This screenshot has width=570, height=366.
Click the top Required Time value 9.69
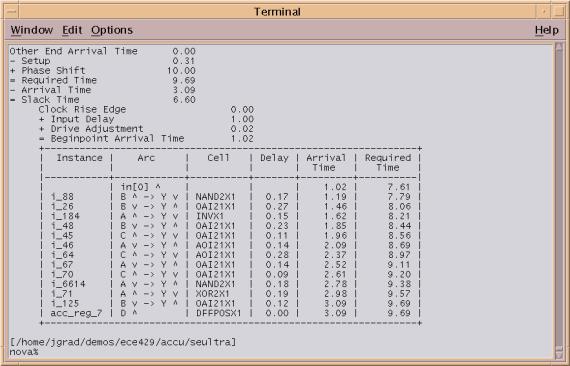pyautogui.click(x=184, y=80)
